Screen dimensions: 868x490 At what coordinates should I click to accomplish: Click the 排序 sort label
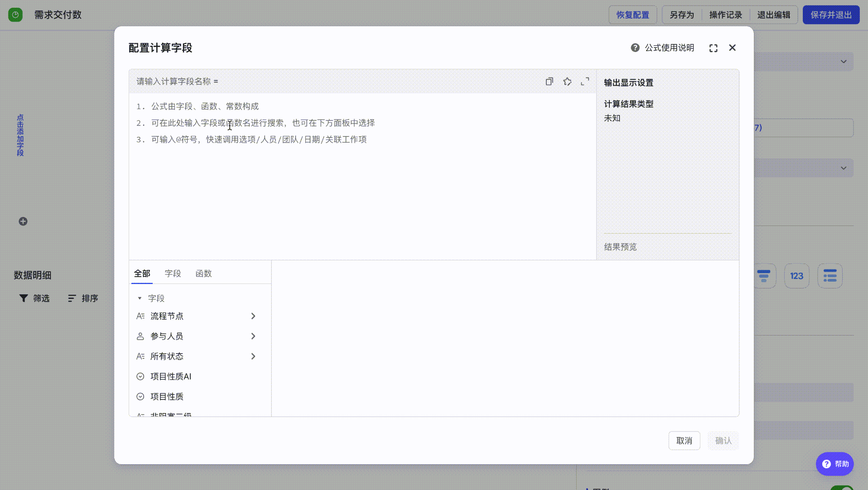pyautogui.click(x=90, y=298)
